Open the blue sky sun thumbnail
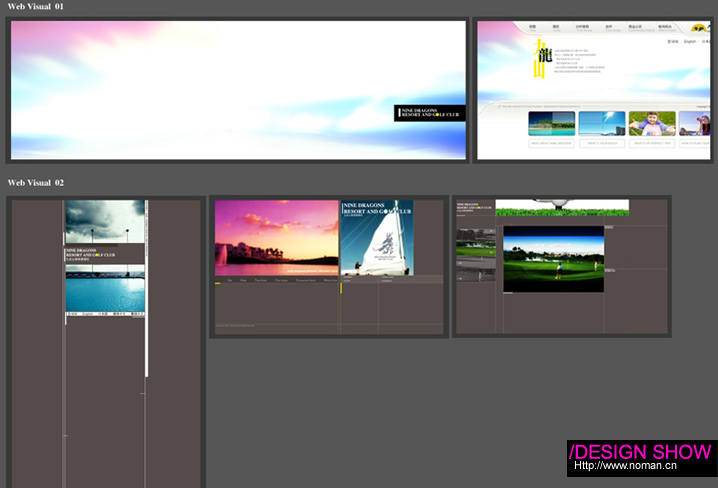 pyautogui.click(x=601, y=123)
